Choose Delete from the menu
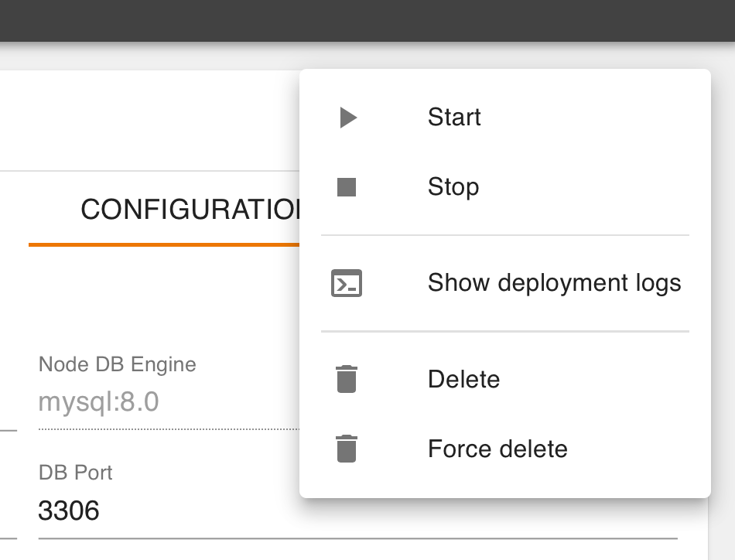Image resolution: width=735 pixels, height=560 pixels. pyautogui.click(x=464, y=379)
